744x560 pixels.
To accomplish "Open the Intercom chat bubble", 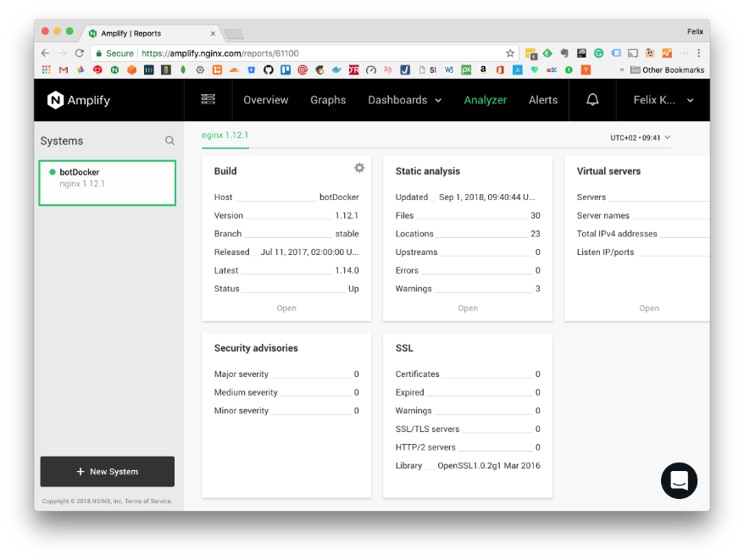I will coord(679,480).
